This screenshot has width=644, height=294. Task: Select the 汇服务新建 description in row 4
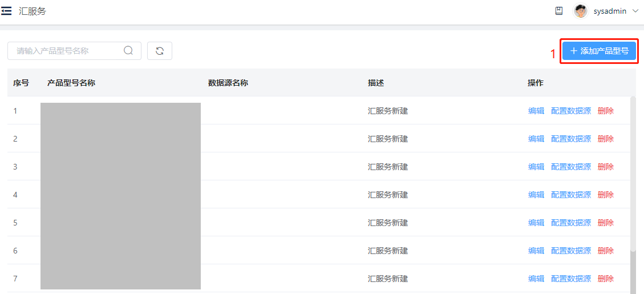click(x=388, y=195)
